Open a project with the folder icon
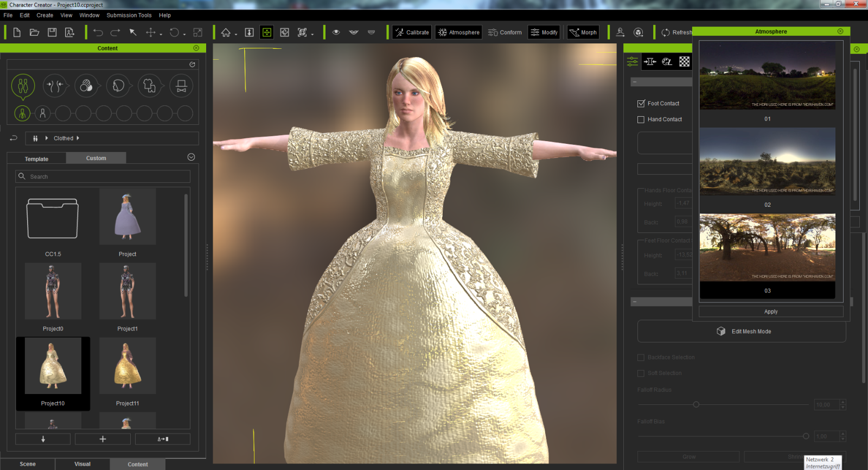 [34, 33]
